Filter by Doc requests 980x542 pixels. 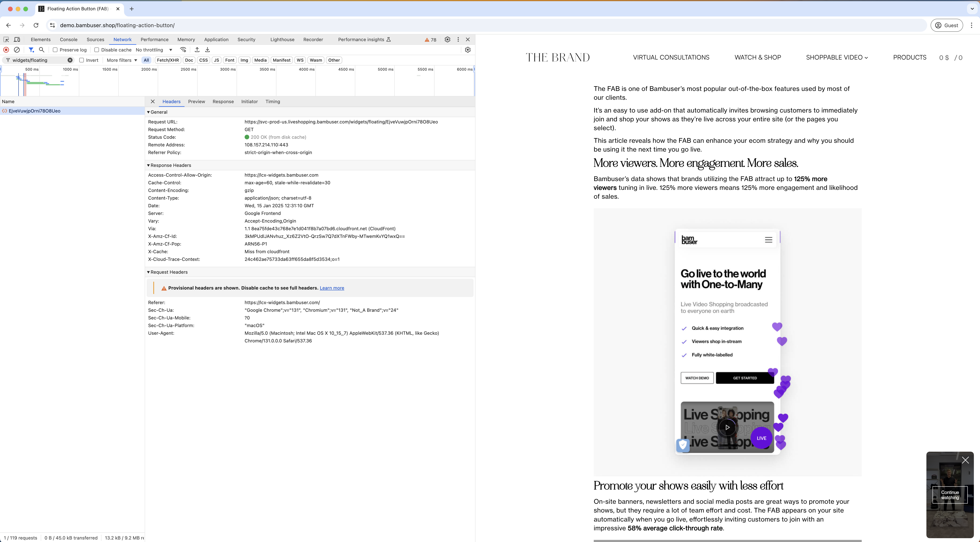click(x=189, y=60)
